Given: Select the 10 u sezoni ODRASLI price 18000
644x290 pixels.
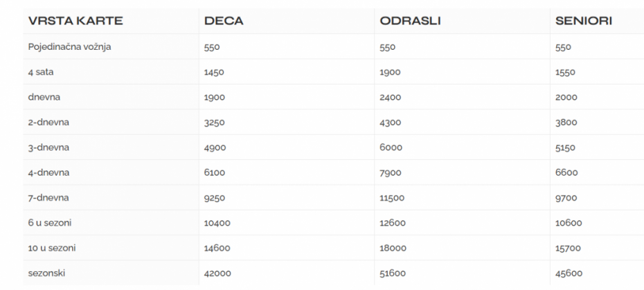Looking at the screenshot, I should click(393, 248).
